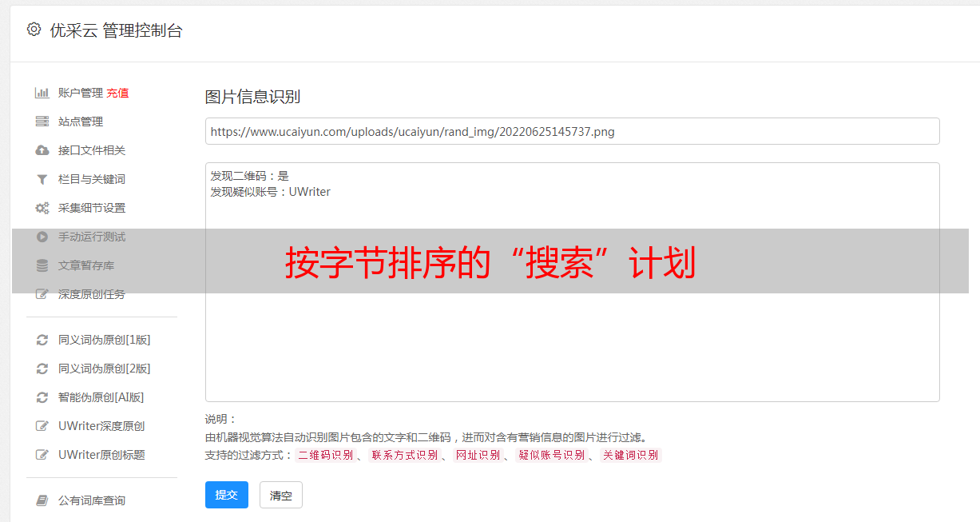The height and width of the screenshot is (522, 980).
Task: Click the book icon next to 公有词库查询
Action: pyautogui.click(x=42, y=500)
